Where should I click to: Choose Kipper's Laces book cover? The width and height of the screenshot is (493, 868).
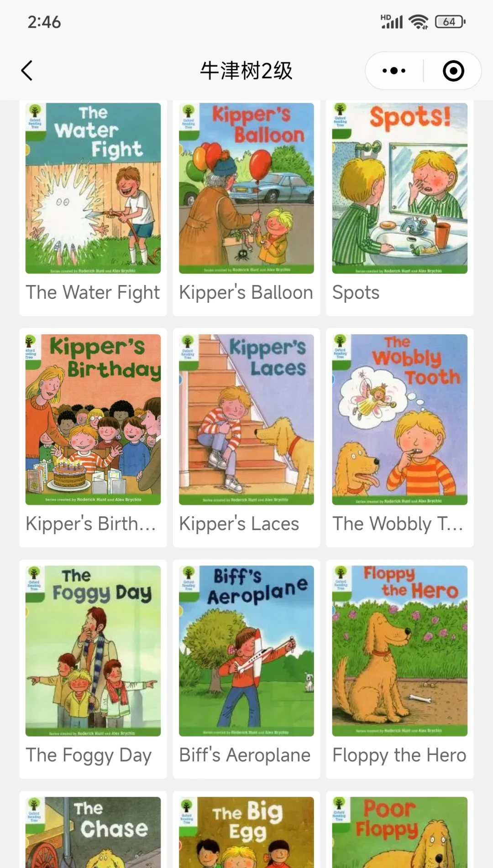[x=246, y=420]
